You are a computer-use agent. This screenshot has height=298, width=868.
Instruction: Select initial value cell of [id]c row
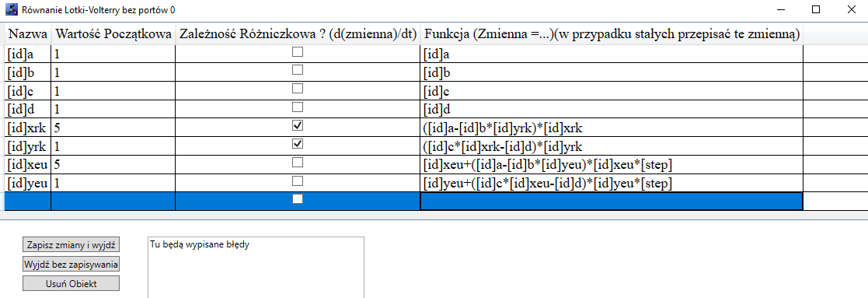pos(113,91)
